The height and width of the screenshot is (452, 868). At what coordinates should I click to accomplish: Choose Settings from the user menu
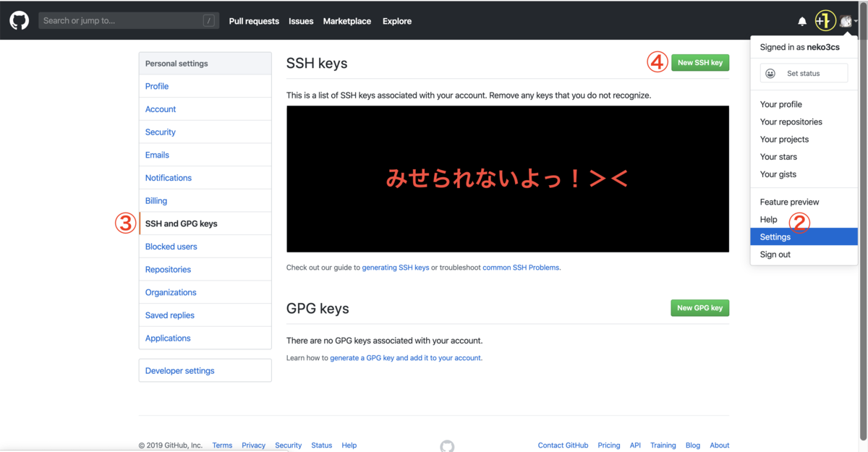[x=804, y=236]
